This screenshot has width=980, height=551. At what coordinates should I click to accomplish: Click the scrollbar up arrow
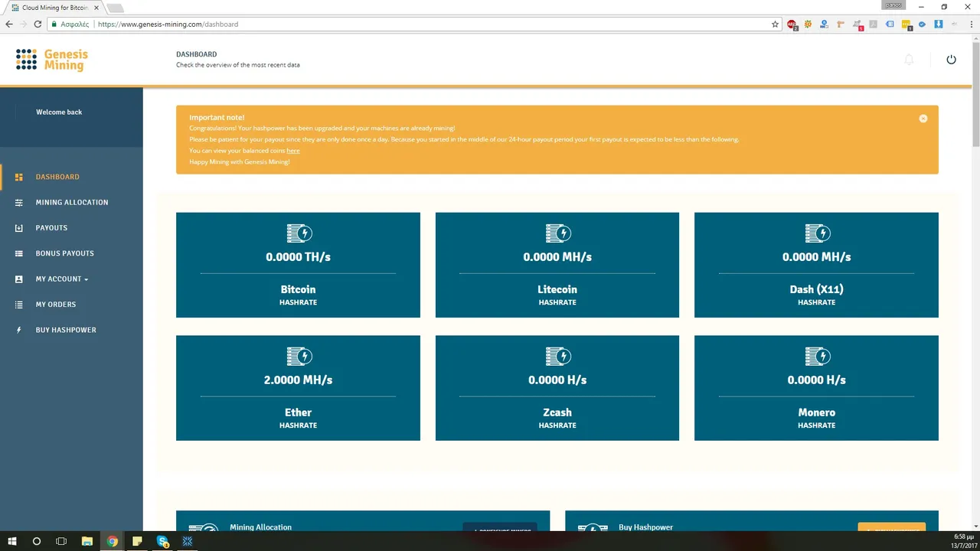tap(975, 38)
